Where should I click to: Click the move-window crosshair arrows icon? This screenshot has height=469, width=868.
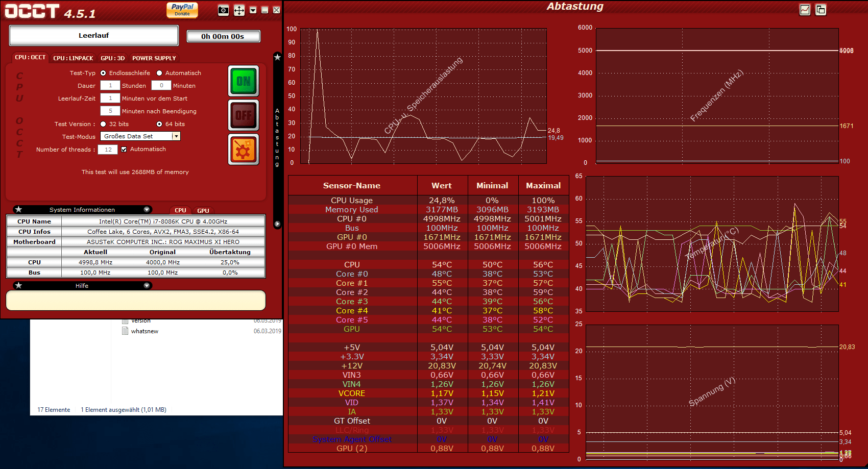(239, 10)
